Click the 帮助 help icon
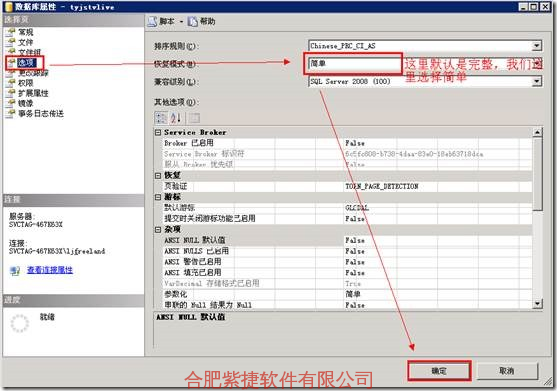The height and width of the screenshot is (391, 557). [x=192, y=21]
